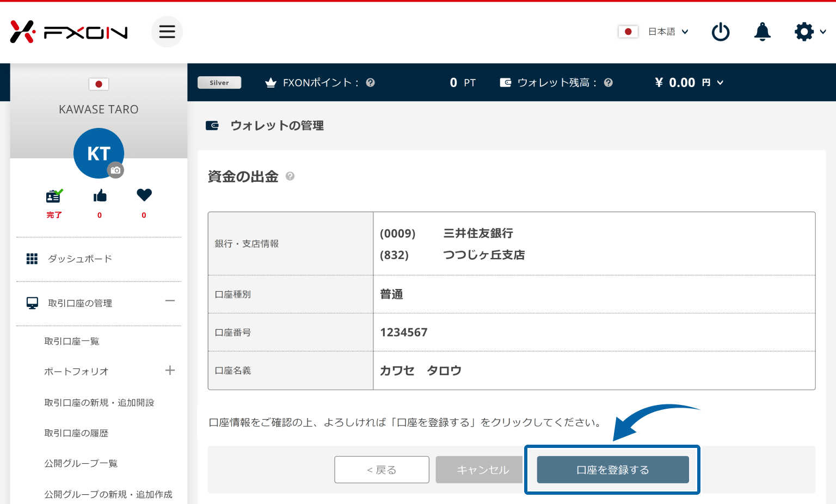
Task: Click account number 1234567
Action: pyautogui.click(x=404, y=333)
